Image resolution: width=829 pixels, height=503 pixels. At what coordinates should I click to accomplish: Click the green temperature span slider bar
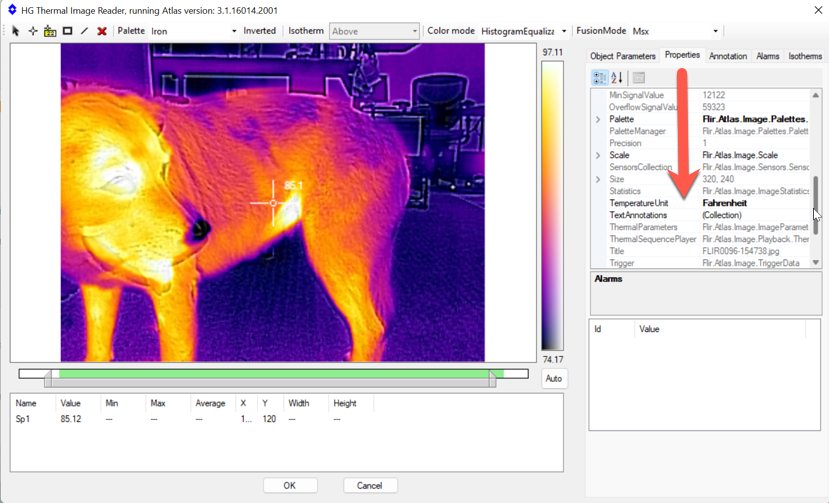[270, 374]
